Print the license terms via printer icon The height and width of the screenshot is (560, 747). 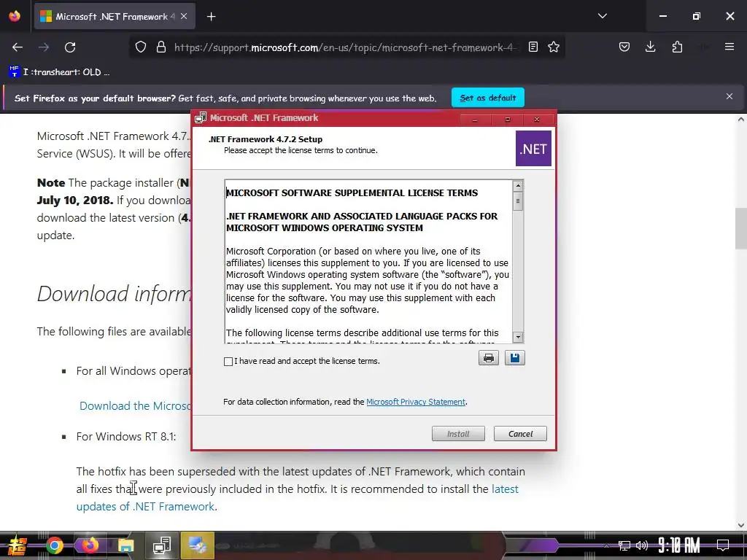click(x=488, y=357)
